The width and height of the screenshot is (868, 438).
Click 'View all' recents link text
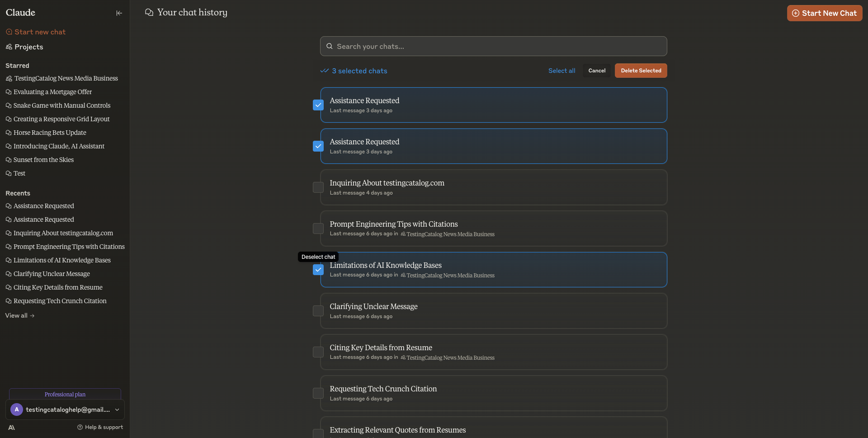(x=16, y=315)
